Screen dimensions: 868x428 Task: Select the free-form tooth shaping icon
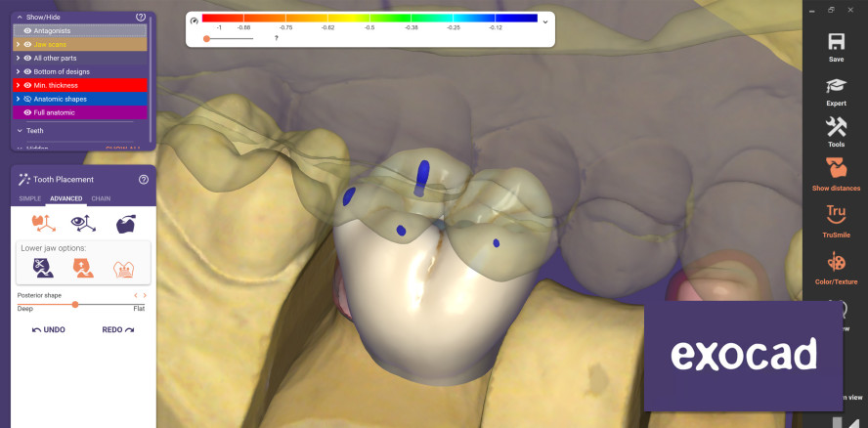coord(126,223)
